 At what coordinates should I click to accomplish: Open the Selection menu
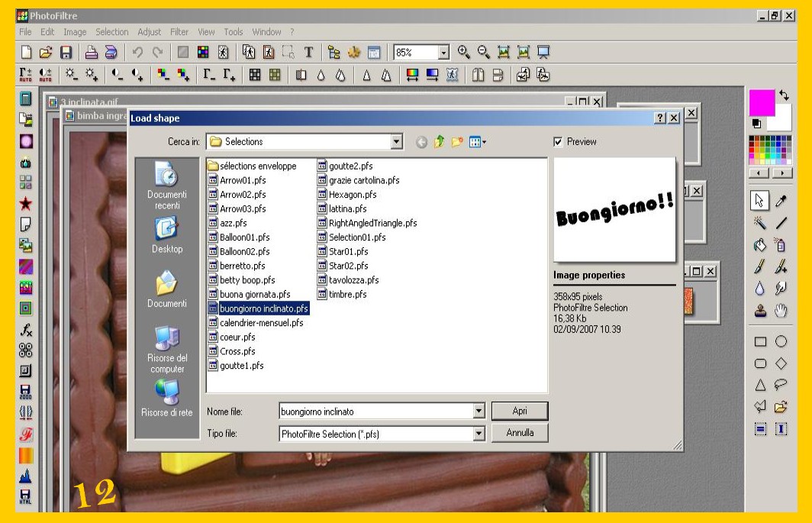[x=111, y=32]
